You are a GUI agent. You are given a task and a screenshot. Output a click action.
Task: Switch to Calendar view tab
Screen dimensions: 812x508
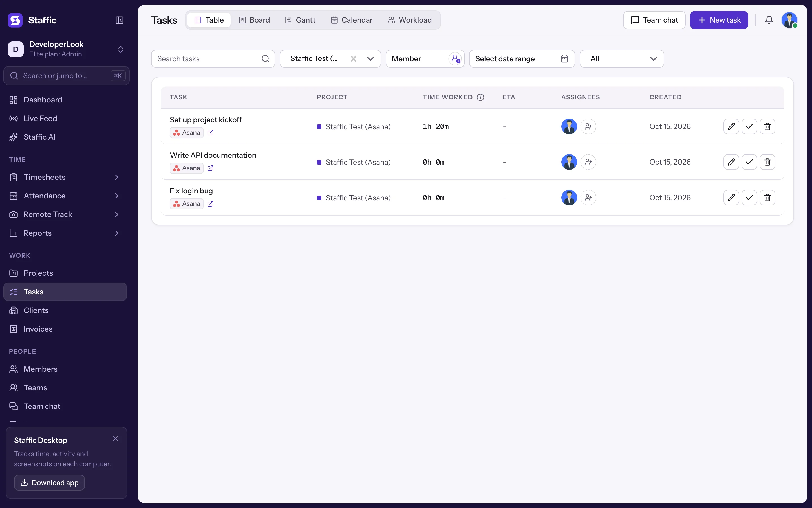[x=351, y=20]
